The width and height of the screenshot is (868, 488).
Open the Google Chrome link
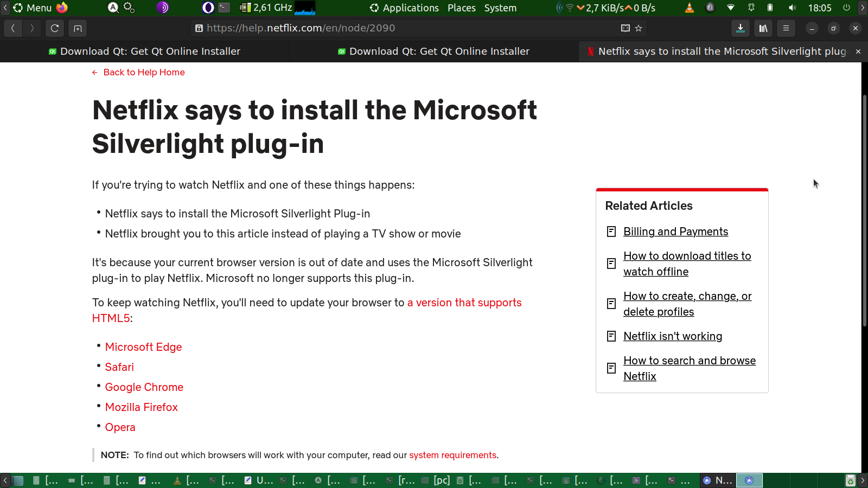[x=144, y=387]
